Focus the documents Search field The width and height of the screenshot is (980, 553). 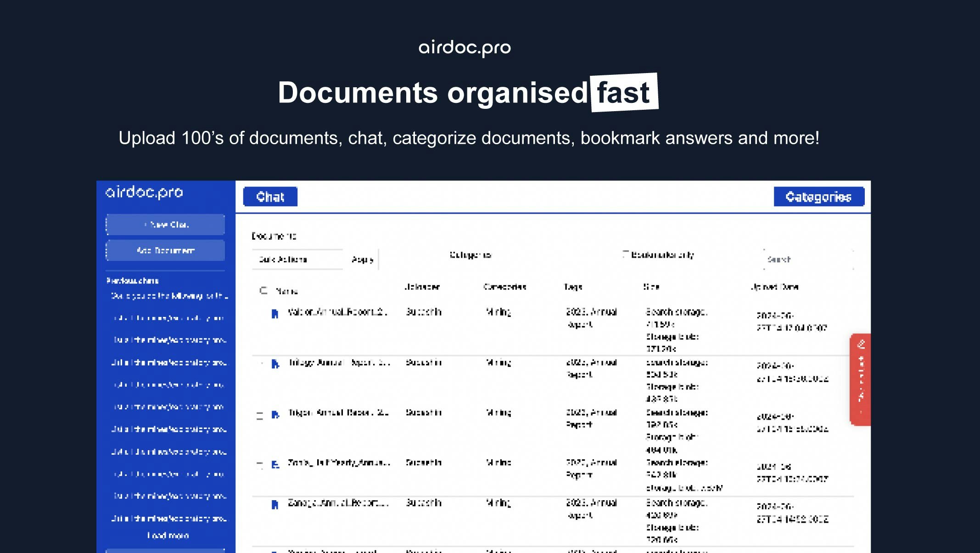click(x=808, y=260)
